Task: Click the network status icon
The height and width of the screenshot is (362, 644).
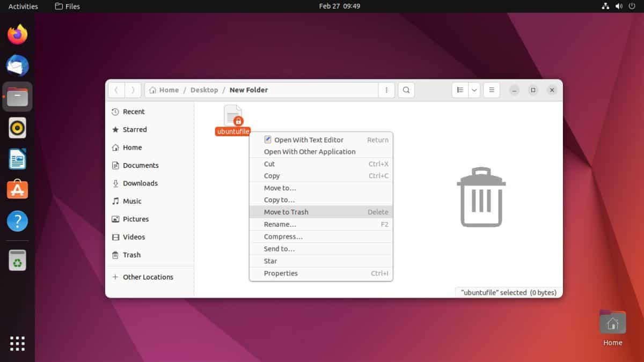Action: pos(605,6)
